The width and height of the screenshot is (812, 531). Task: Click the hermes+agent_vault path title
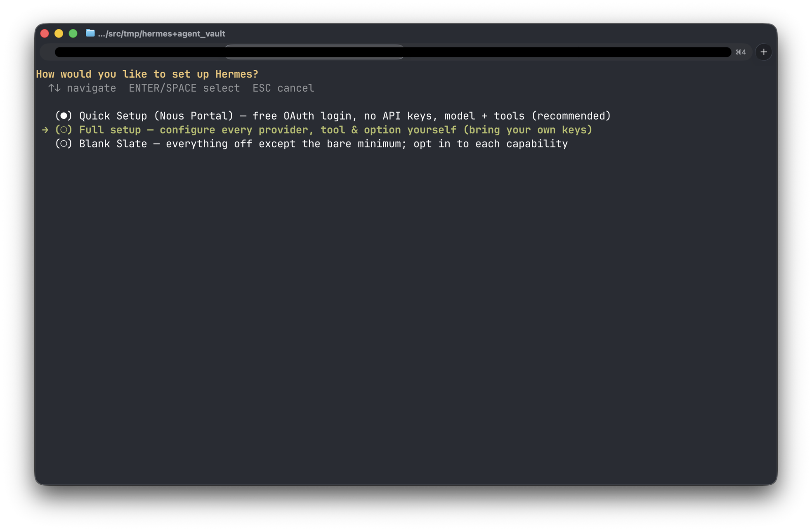click(161, 33)
